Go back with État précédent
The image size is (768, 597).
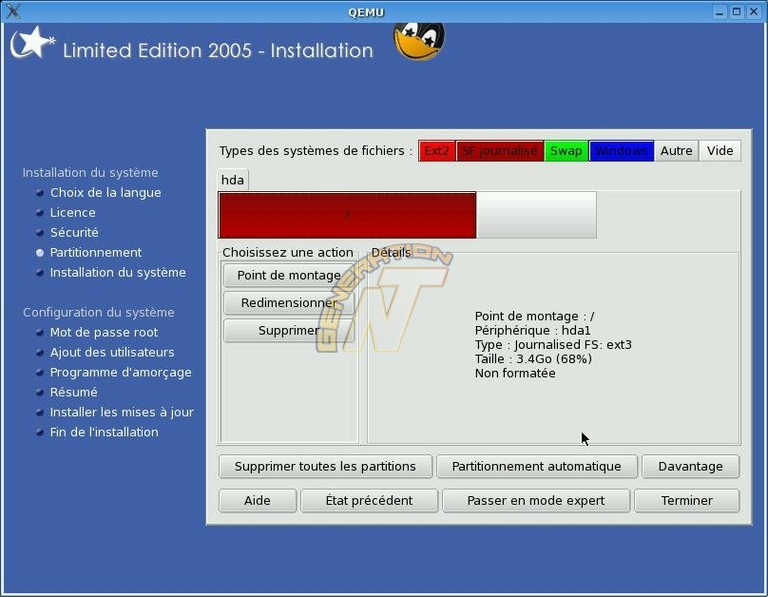pyautogui.click(x=369, y=501)
